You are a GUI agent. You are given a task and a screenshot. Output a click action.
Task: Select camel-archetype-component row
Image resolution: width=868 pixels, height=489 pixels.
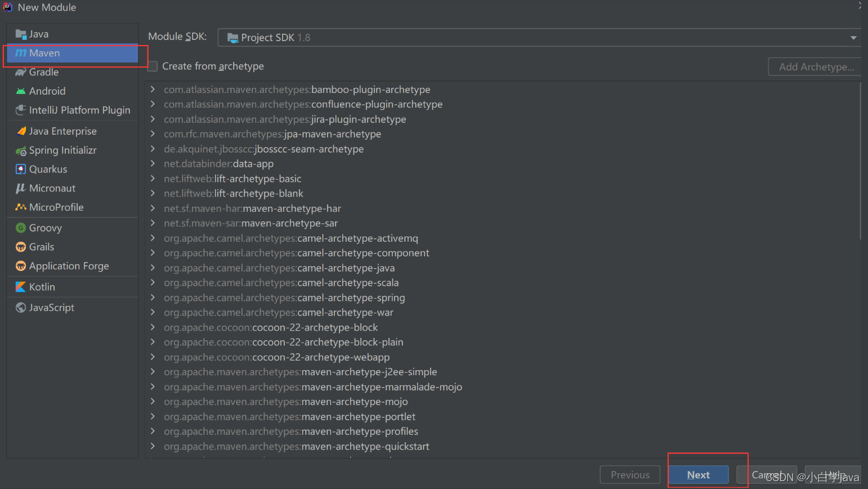[x=503, y=253]
